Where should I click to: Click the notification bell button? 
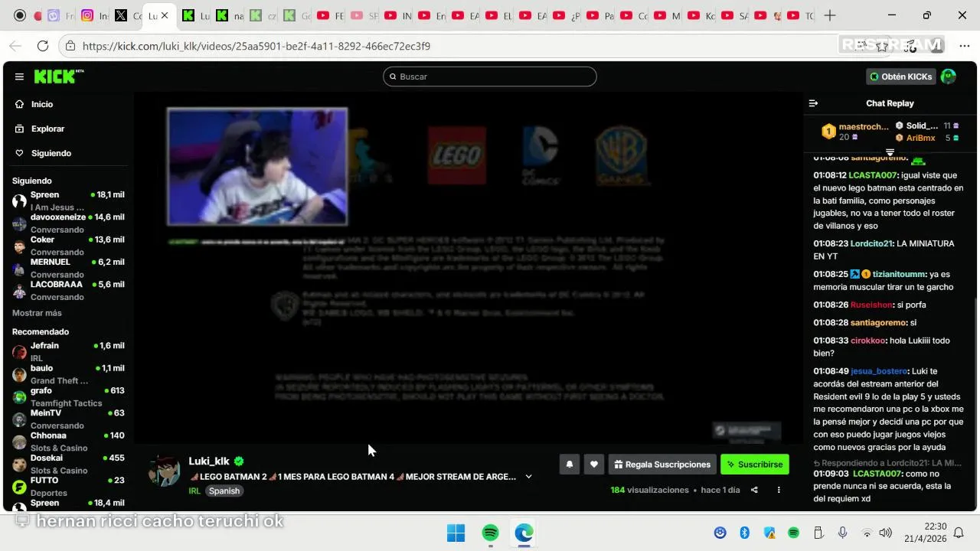pos(569,465)
